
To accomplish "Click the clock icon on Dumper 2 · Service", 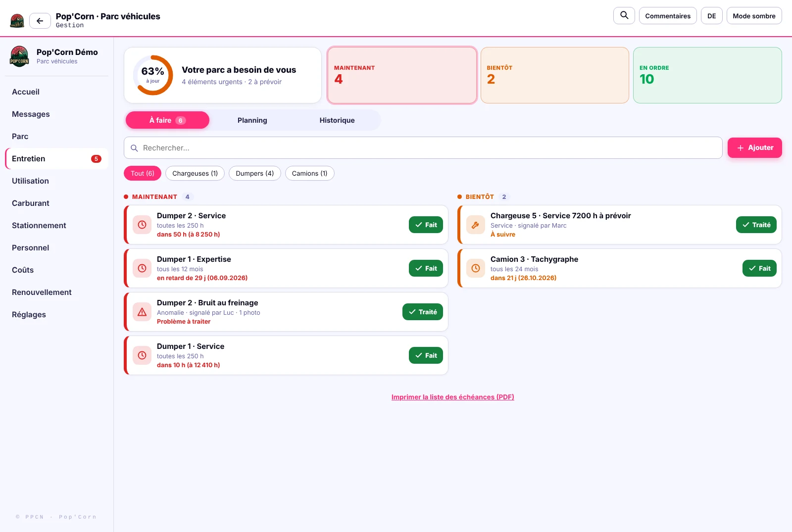I will coord(142,225).
